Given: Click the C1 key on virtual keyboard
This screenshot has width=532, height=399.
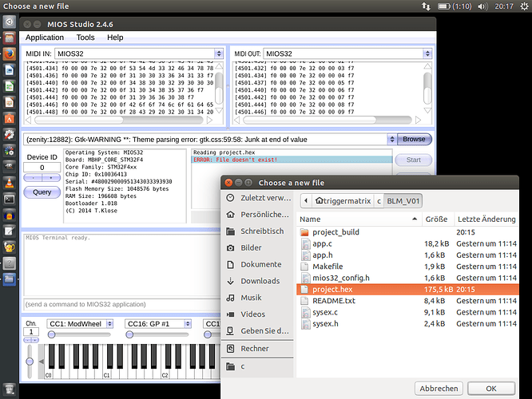Looking at the screenshot, I should tap(106, 373).
